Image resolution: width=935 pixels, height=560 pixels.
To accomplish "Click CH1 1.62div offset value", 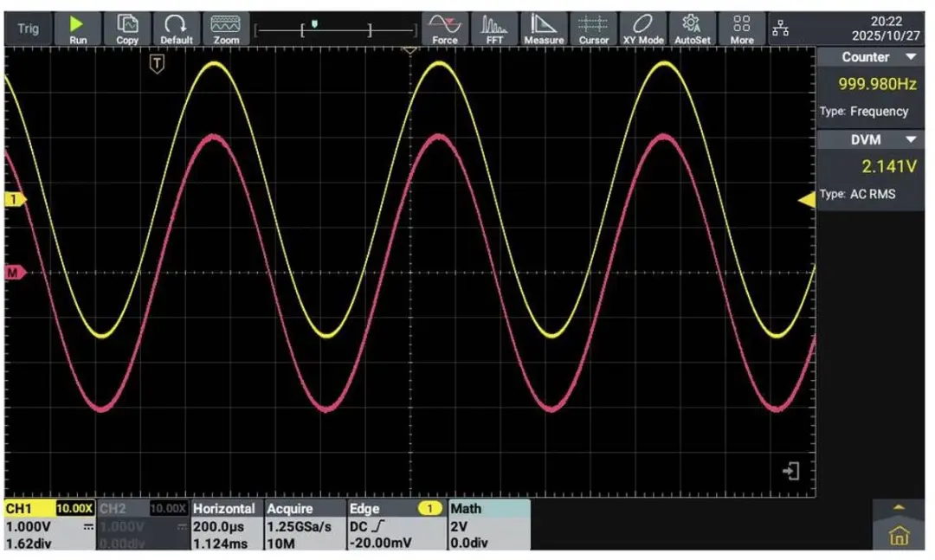I will [29, 544].
